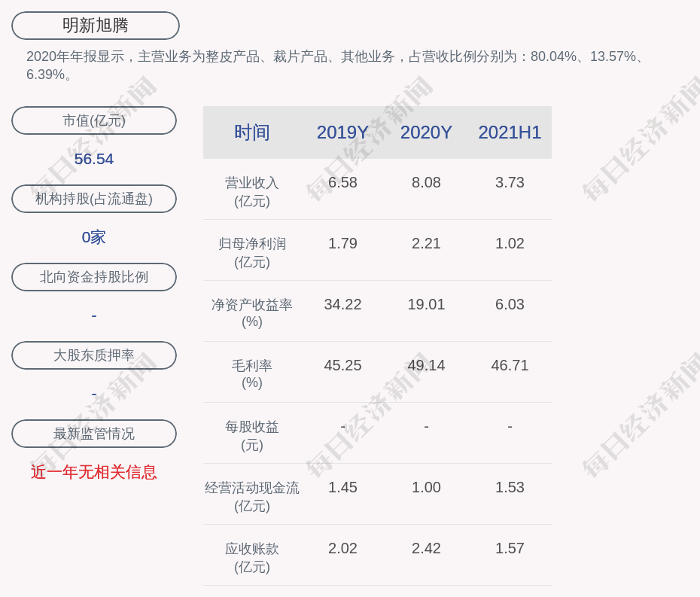Click the 机构持股(占流通盘) label
The width and height of the screenshot is (700, 597).
coord(94,199)
